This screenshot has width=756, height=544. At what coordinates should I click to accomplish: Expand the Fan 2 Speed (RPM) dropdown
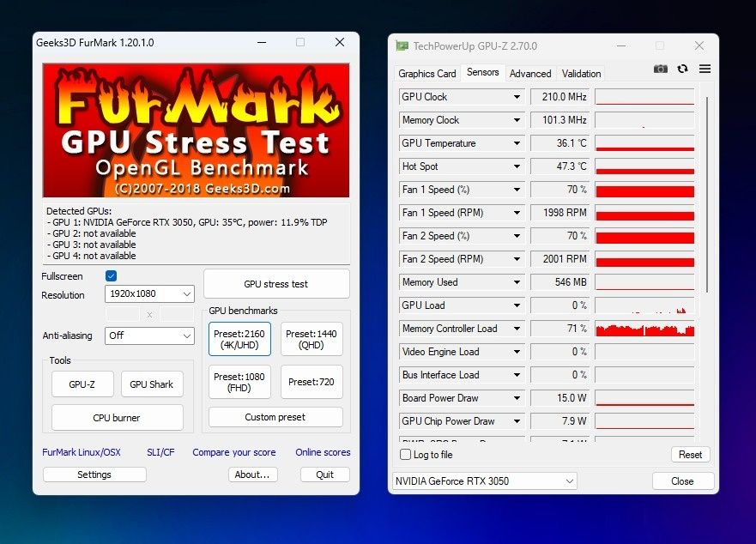pyautogui.click(x=517, y=259)
